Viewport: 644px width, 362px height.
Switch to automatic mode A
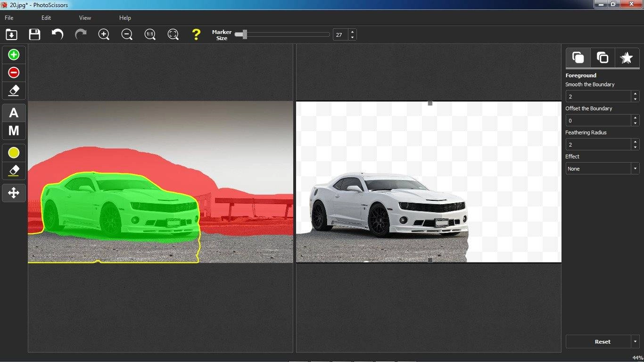(14, 113)
